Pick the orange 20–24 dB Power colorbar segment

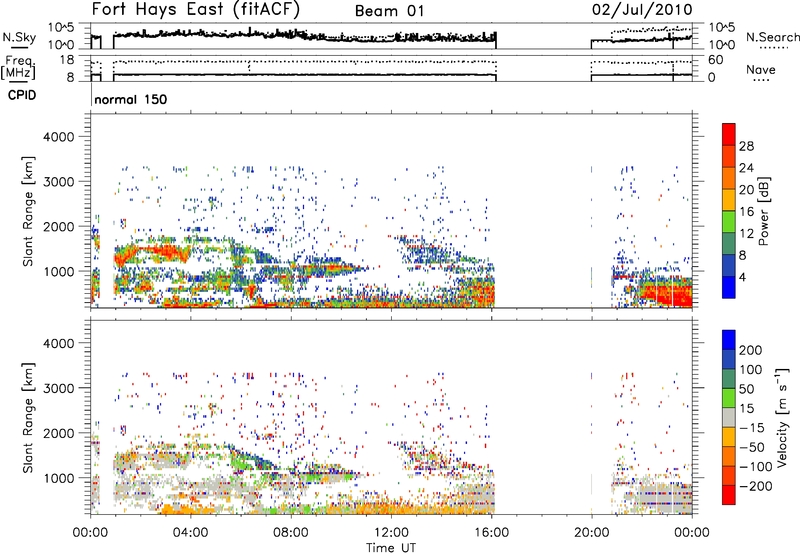point(729,178)
